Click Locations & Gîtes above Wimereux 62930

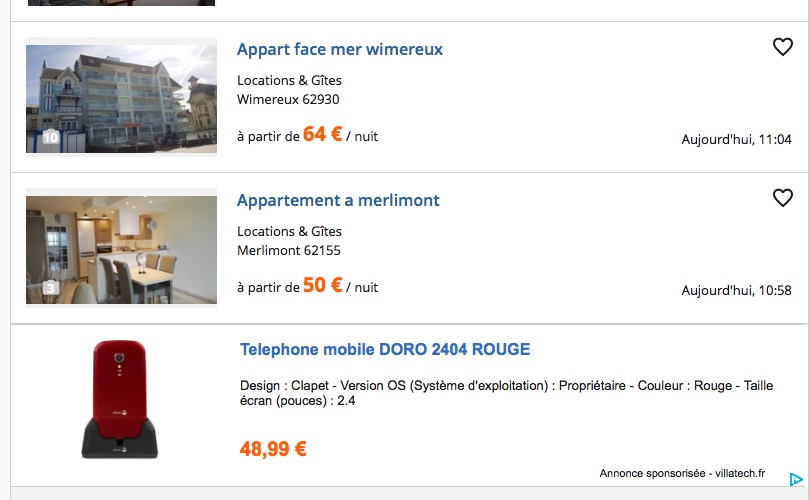click(x=289, y=80)
